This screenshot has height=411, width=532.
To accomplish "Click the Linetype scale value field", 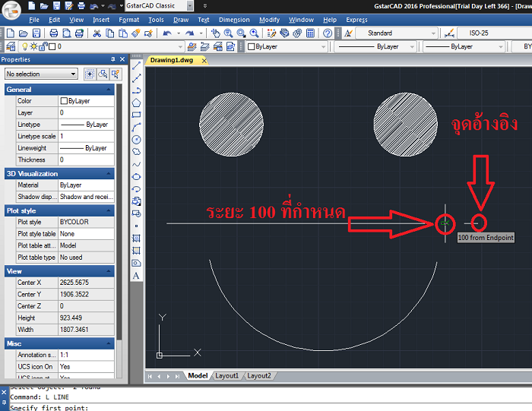I will click(86, 136).
